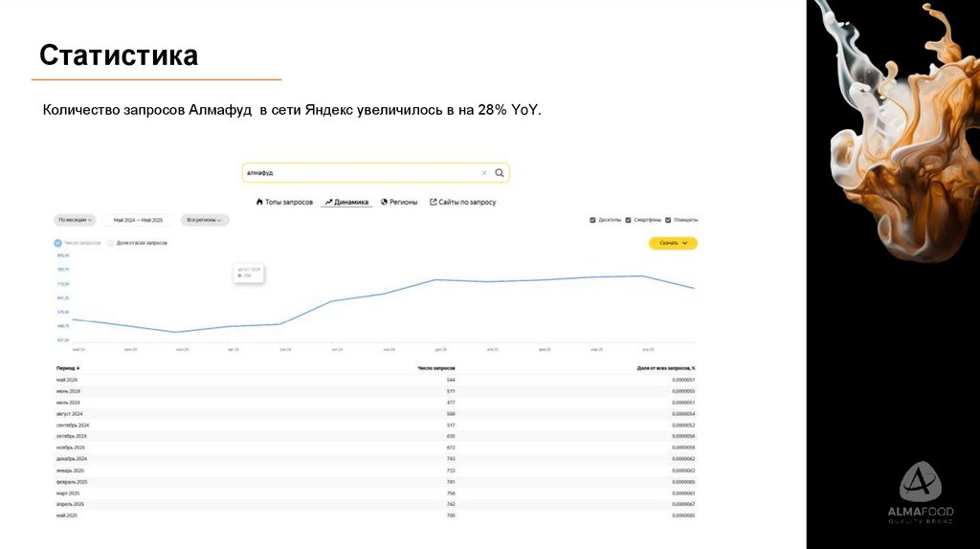Expand the Все регионы dropdown

[205, 220]
